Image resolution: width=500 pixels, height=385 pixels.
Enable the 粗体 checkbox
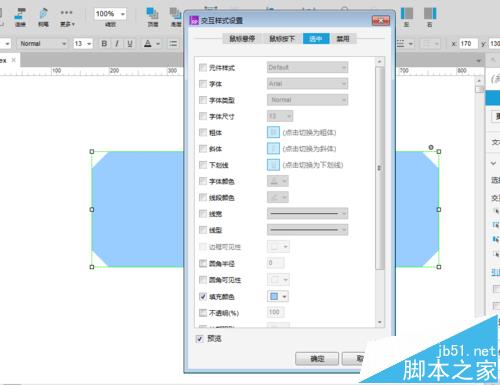[203, 132]
